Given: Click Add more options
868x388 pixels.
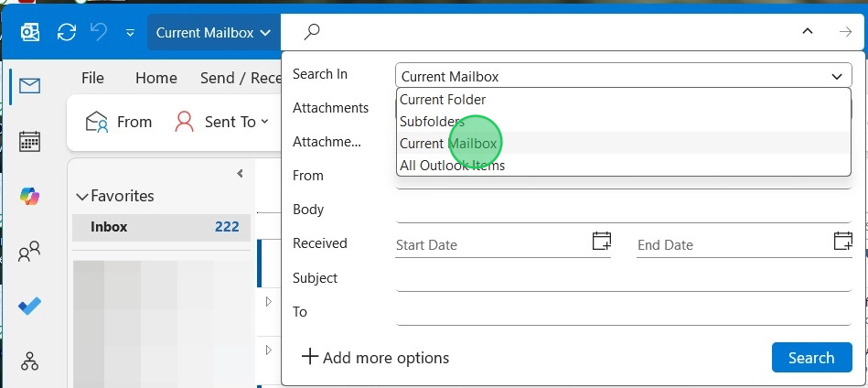Looking at the screenshot, I should pyautogui.click(x=375, y=358).
